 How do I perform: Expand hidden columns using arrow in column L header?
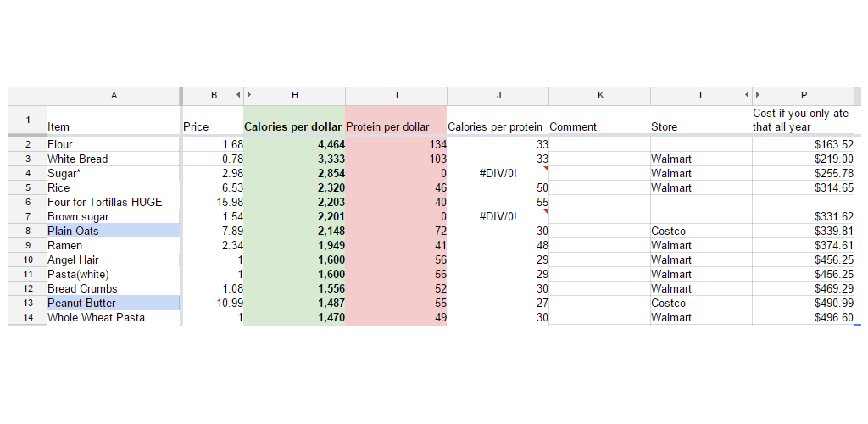746,95
